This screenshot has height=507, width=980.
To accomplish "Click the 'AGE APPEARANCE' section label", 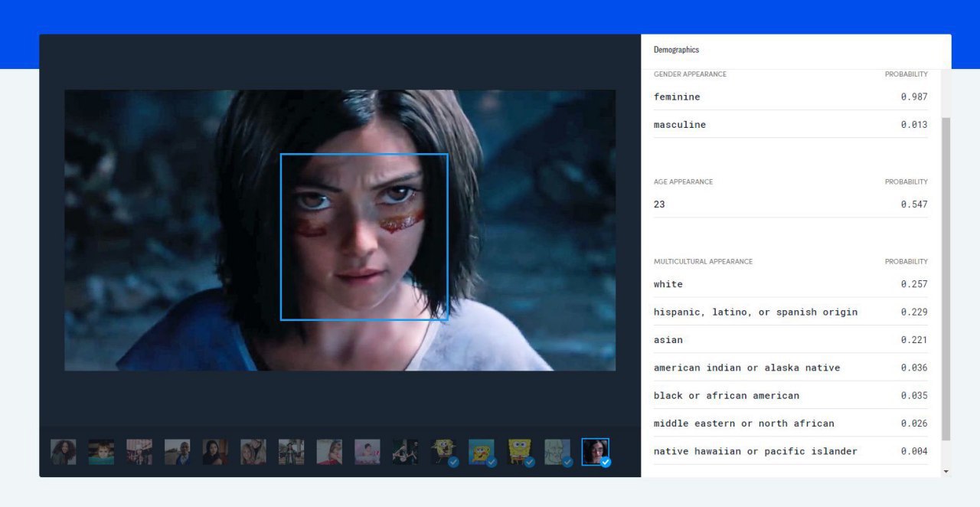I will [683, 182].
